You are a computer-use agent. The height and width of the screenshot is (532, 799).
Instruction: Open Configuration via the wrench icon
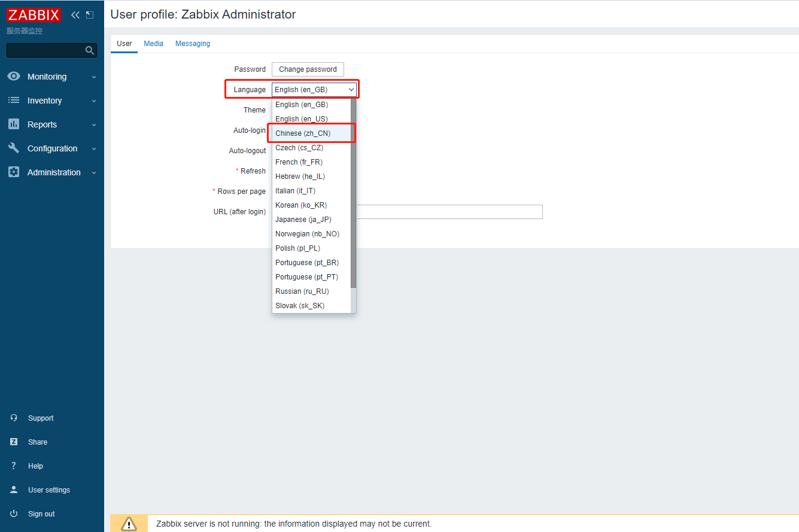point(14,148)
